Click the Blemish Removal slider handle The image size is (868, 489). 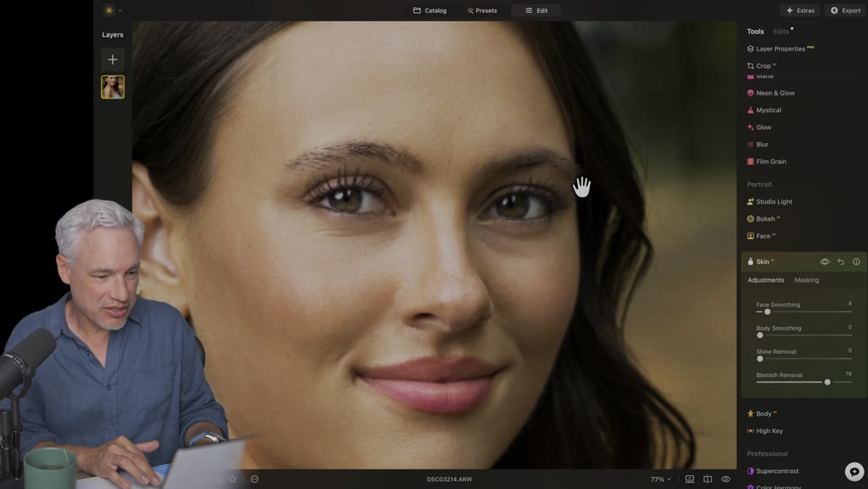tap(827, 382)
